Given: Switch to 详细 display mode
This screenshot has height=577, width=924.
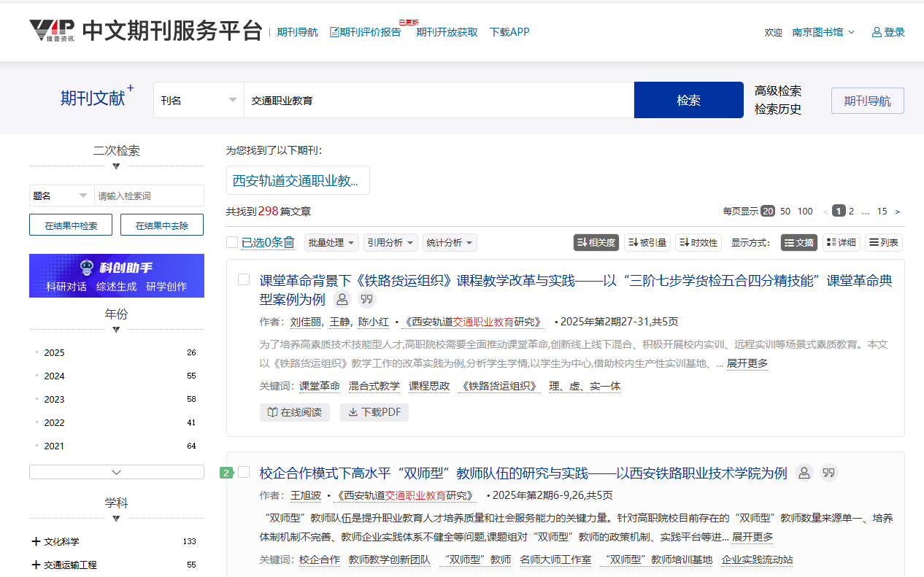Looking at the screenshot, I should (x=841, y=243).
